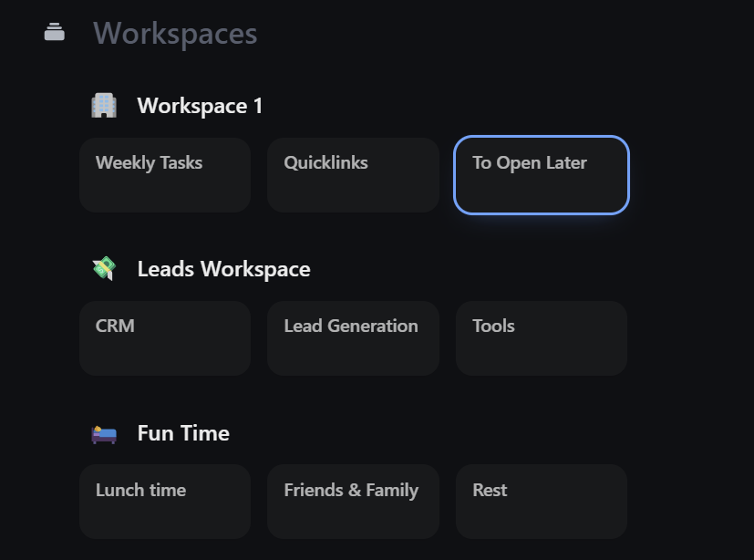
Task: Open the Friends & Family card
Action: pyautogui.click(x=353, y=502)
